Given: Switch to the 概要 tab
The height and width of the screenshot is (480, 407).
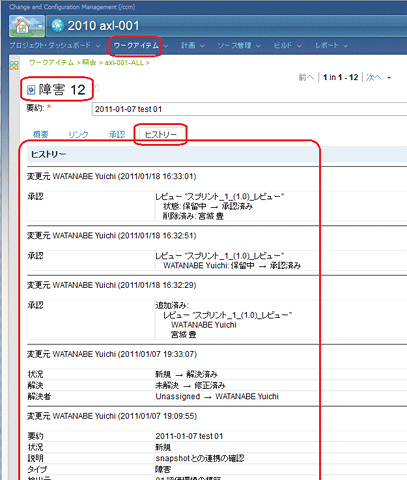Looking at the screenshot, I should pos(41,134).
